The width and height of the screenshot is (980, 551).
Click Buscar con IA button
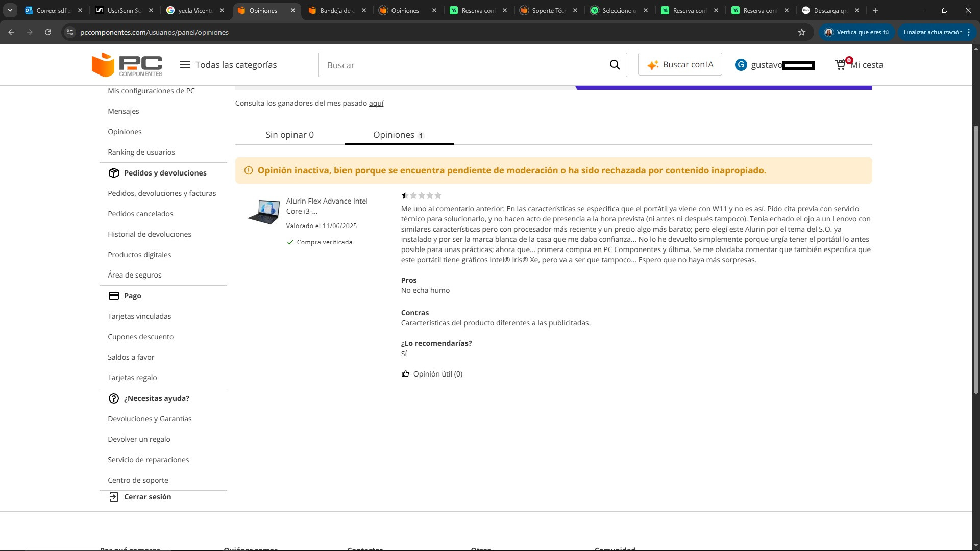click(680, 65)
